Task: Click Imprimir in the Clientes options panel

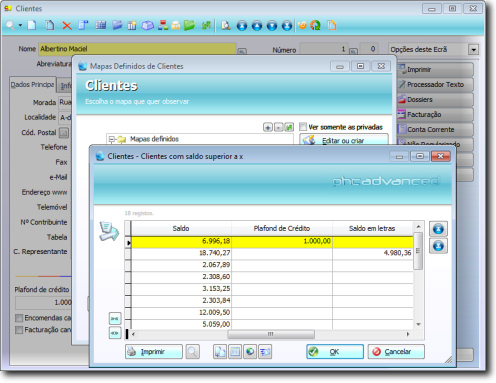Action: 435,70
